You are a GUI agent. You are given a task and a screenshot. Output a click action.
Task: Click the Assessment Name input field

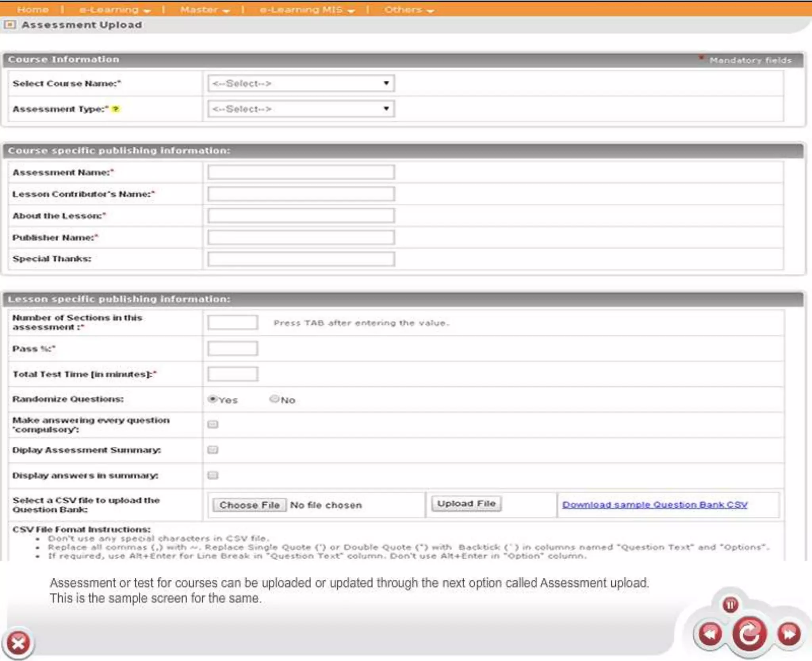point(301,172)
